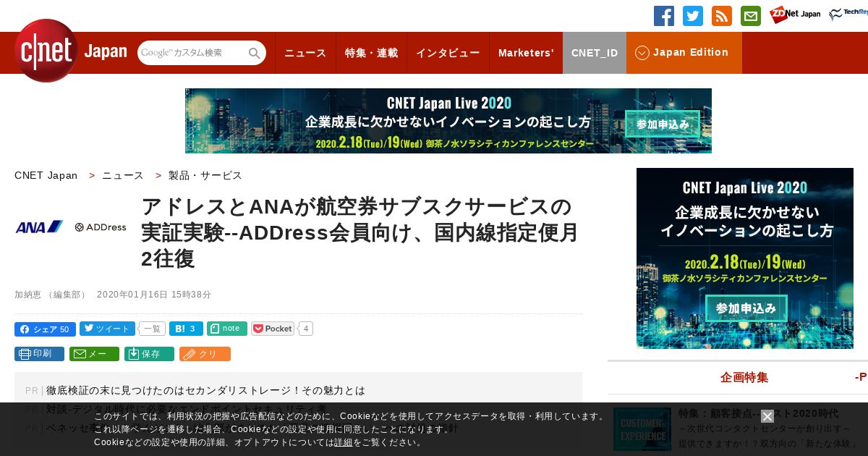Viewport: 868px width, 456px height.
Task: Close the cookie notice banner
Action: pyautogui.click(x=767, y=416)
